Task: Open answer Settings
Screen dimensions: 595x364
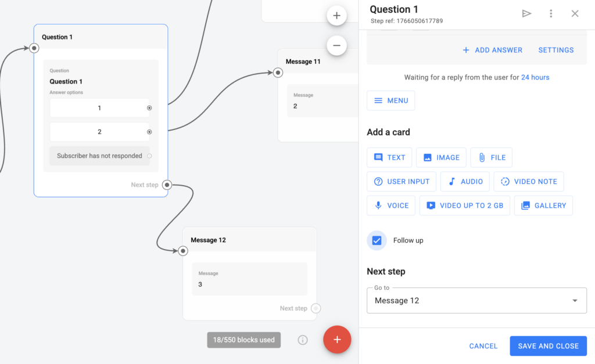Action: pos(555,50)
